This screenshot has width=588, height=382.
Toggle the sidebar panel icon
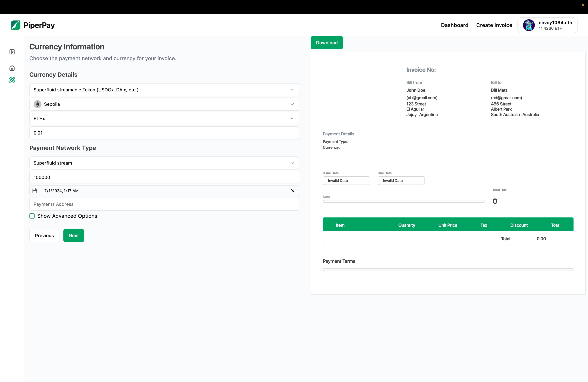(12, 52)
